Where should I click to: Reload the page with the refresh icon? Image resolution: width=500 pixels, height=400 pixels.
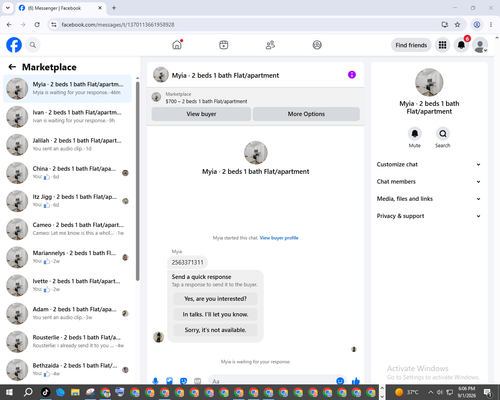tap(37, 25)
